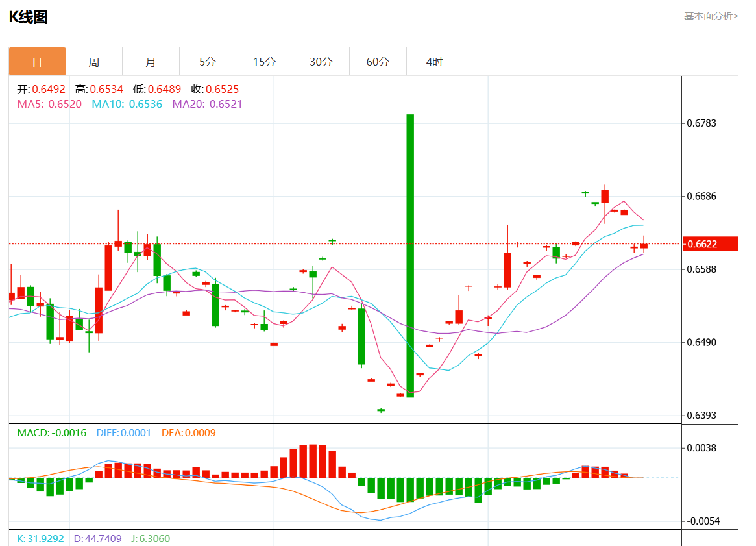
Task: Open the 15分 timeframe tab
Action: point(264,62)
